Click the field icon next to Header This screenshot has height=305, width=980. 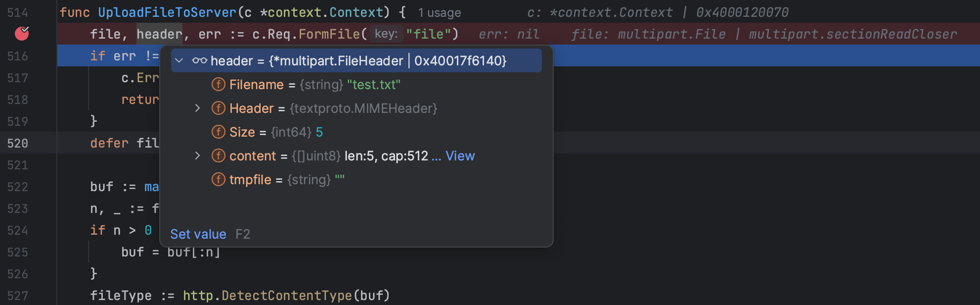coord(218,108)
